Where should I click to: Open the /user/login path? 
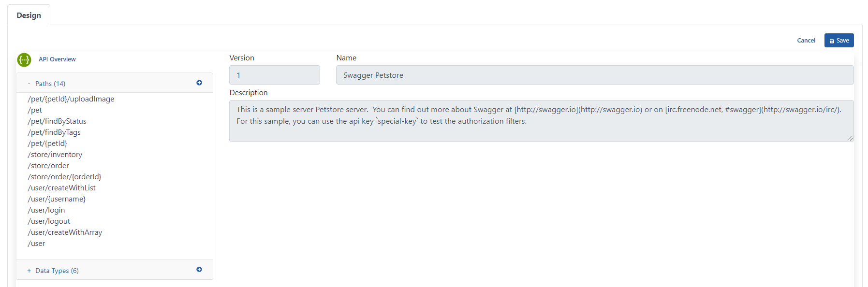tap(46, 210)
